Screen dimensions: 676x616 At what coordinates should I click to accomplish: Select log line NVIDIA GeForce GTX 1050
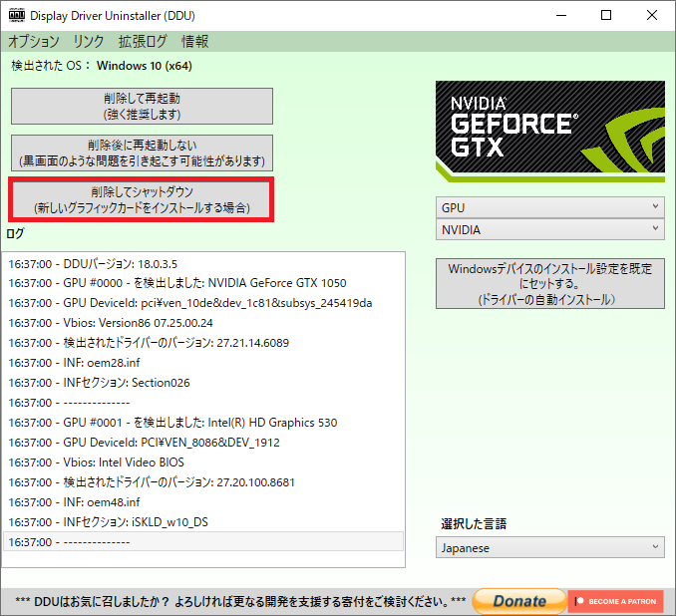click(203, 283)
